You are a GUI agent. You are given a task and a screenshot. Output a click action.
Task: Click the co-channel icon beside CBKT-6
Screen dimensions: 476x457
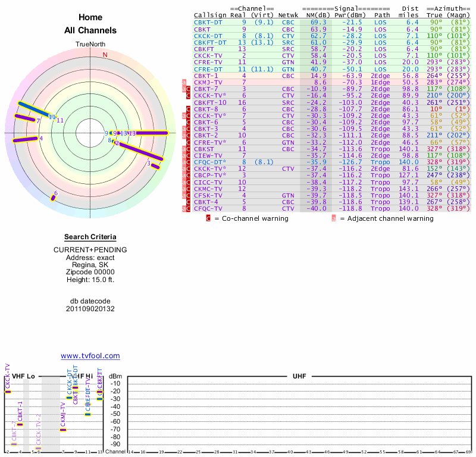[x=189, y=122]
